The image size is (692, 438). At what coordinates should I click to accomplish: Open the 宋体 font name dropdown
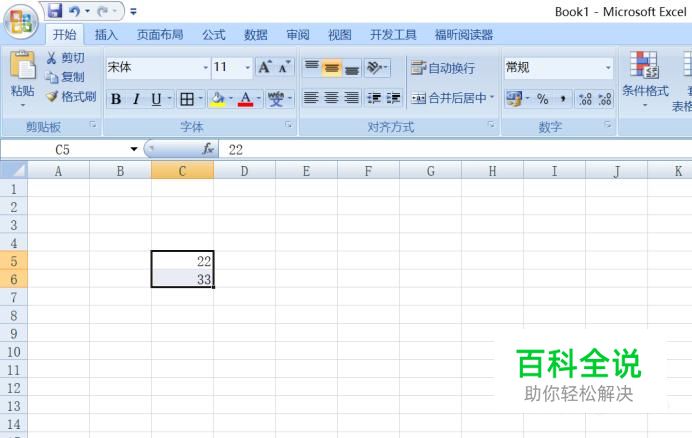205,68
